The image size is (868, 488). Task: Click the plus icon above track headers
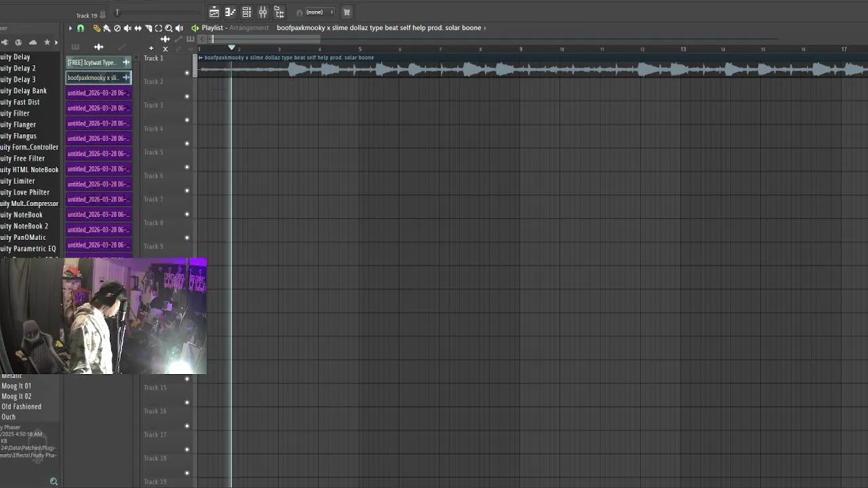click(x=151, y=49)
